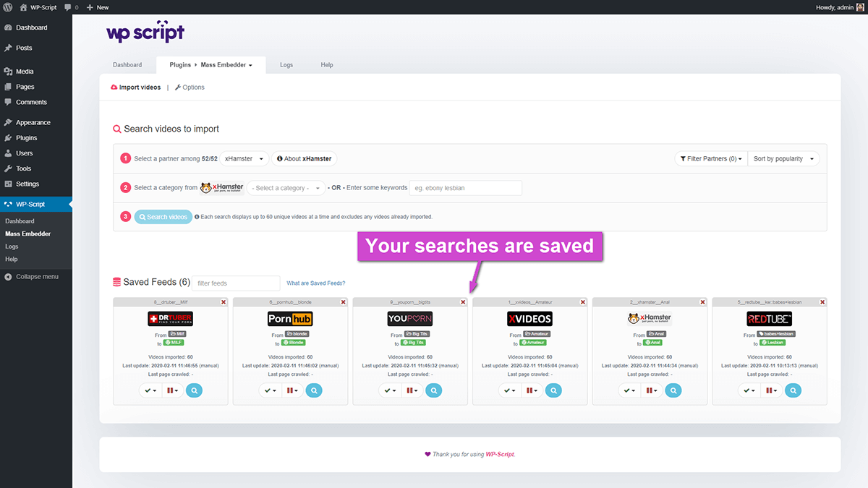Click the About xHamster button
This screenshot has height=488, width=868.
304,158
